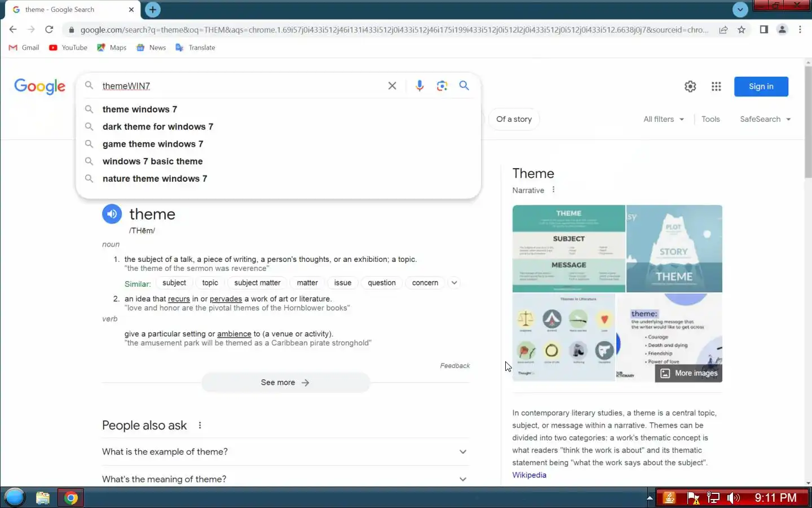This screenshot has width=812, height=508.
Task: Open options beside People also ask
Action: point(200,426)
